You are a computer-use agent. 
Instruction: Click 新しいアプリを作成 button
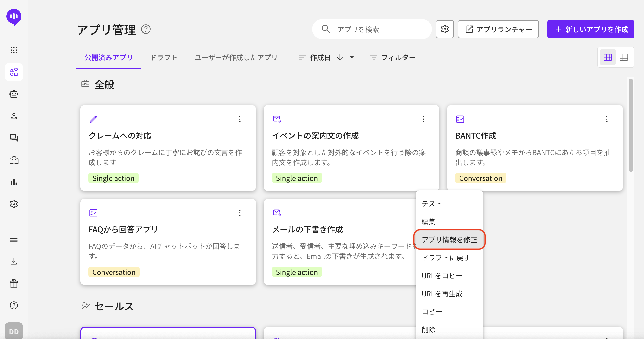point(591,29)
